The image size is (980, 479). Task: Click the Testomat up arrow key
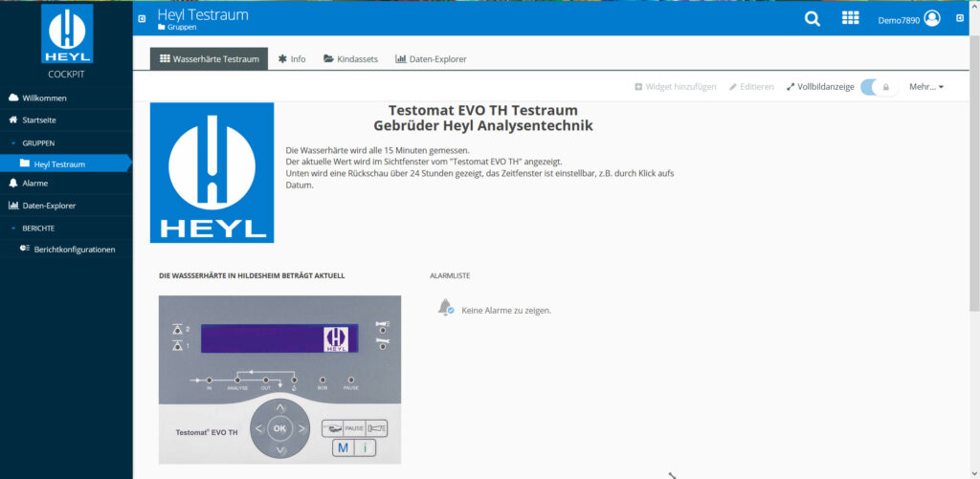[x=280, y=408]
